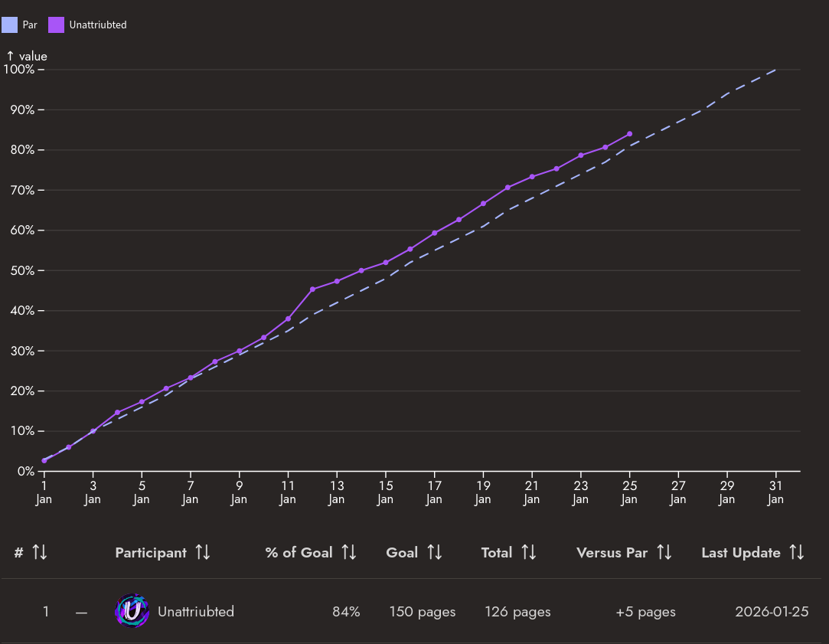Select the 12 Jan data point

(312, 289)
